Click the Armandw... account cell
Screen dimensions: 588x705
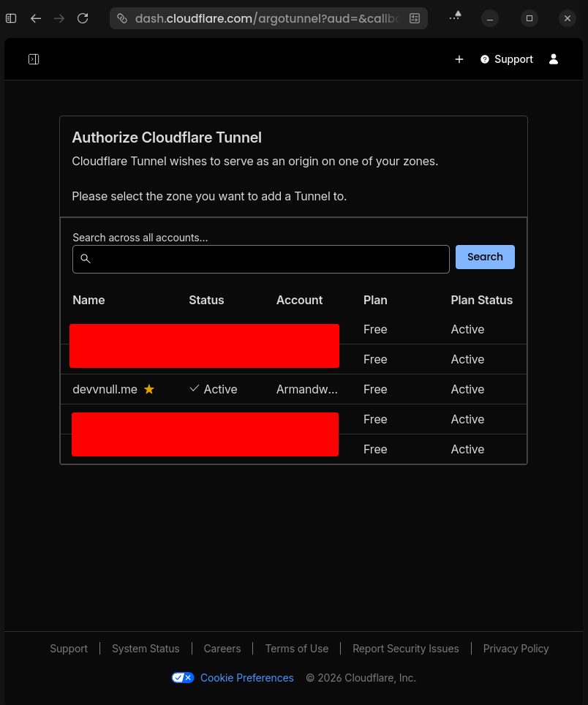[x=307, y=389]
